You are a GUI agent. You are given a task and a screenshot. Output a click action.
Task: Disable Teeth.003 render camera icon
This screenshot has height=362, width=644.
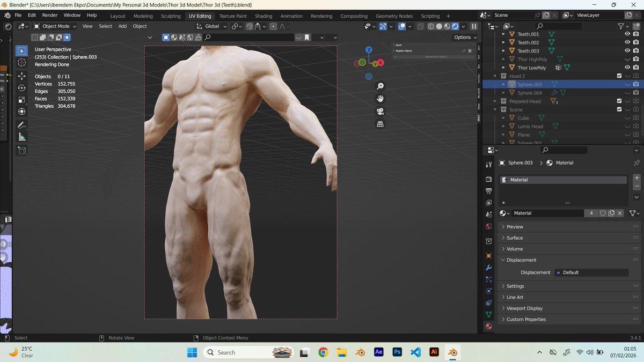coord(636,51)
